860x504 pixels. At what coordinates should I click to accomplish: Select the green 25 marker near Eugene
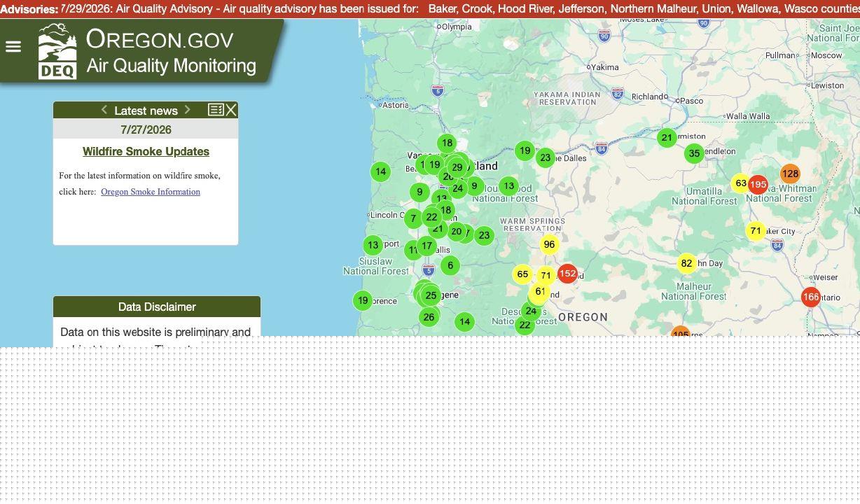coord(431,295)
